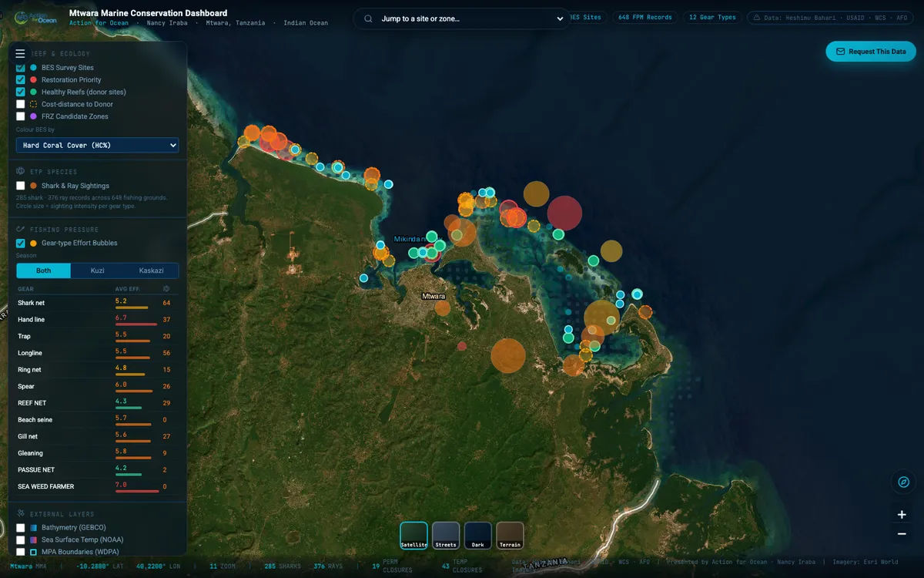Click the small red marker south of Mtwara
Viewport: 924px width, 578px height.
(462, 346)
